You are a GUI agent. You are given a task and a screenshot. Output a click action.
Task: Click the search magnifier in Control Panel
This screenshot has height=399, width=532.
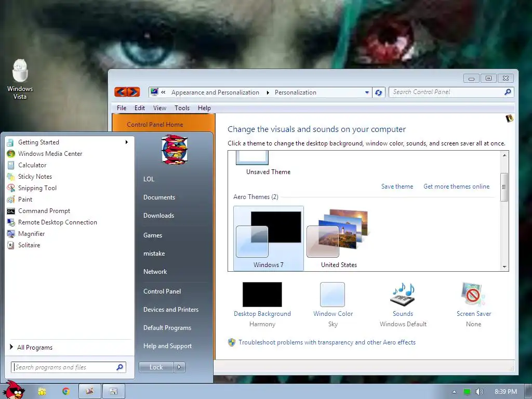(508, 92)
